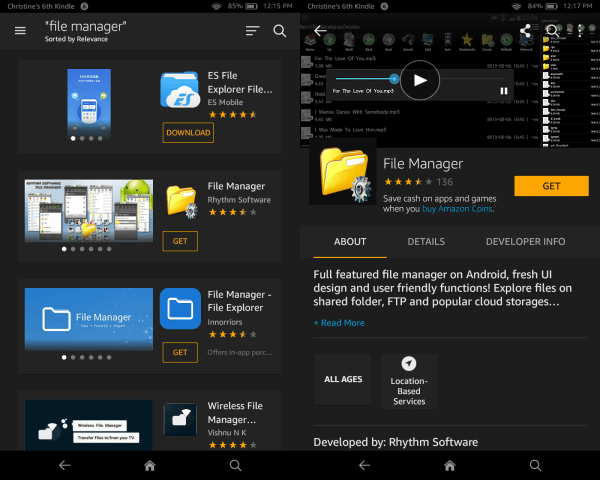Go back using arrow on detail page

pyautogui.click(x=320, y=31)
